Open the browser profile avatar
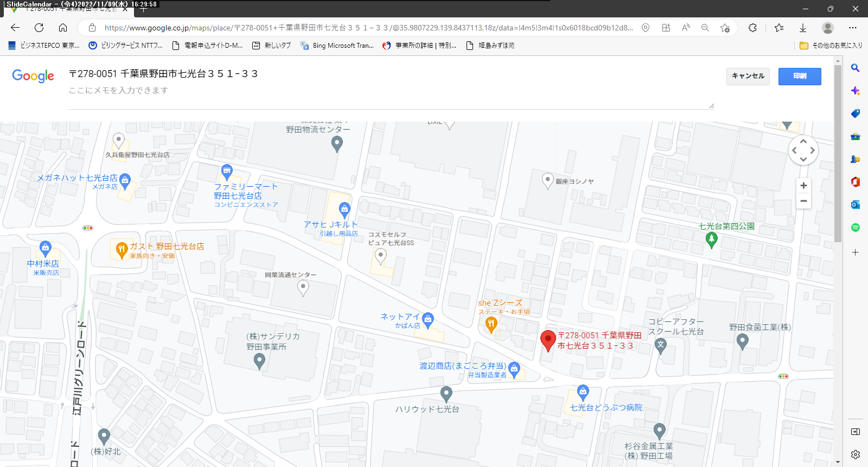Viewport: 868px width, 467px height. (828, 28)
